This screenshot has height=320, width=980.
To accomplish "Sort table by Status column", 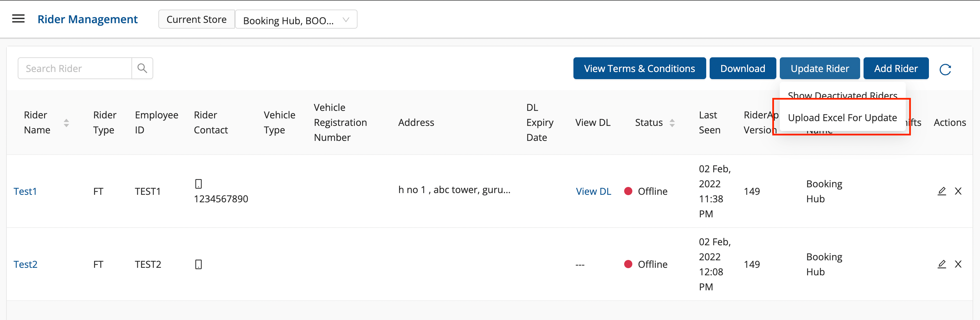I will click(672, 123).
